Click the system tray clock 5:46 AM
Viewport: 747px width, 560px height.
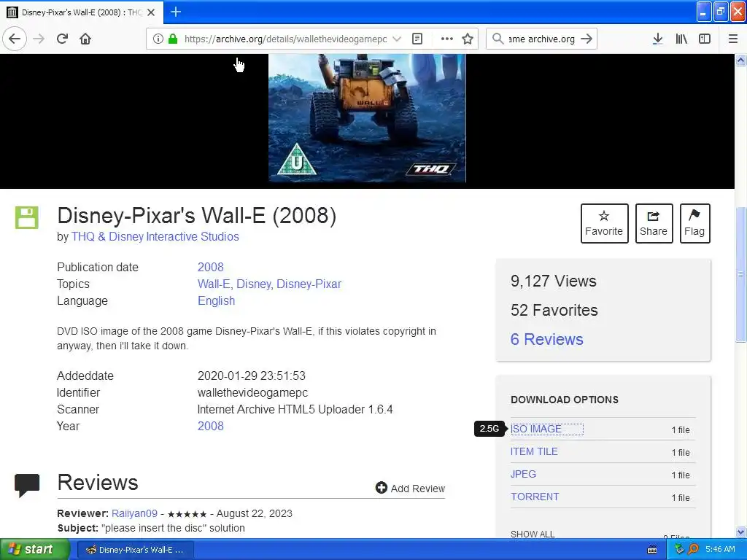click(x=720, y=550)
